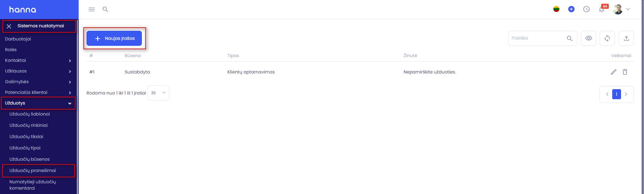Select page 1 in pagination
This screenshot has height=194, width=644.
[617, 94]
